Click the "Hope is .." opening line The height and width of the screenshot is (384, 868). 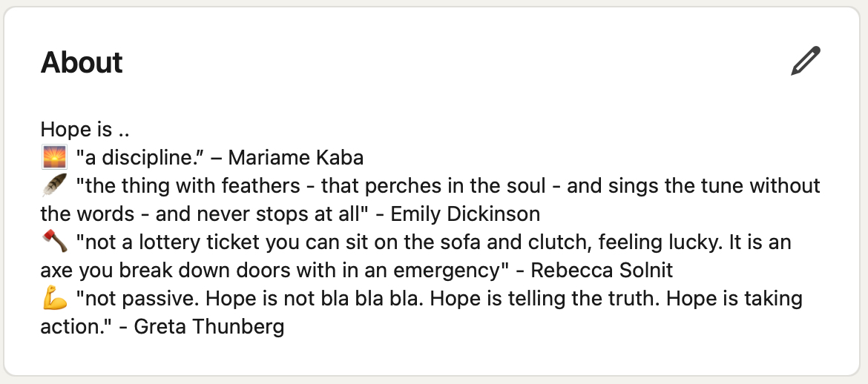pyautogui.click(x=85, y=130)
